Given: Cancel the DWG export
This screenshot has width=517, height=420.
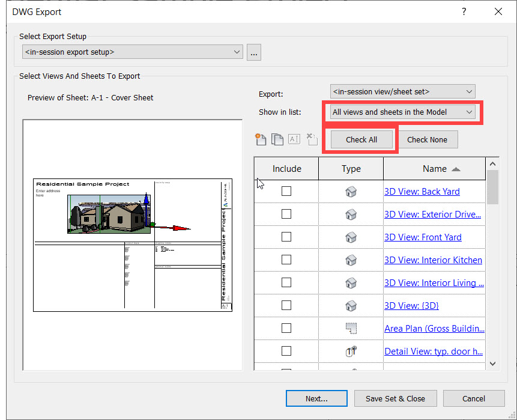Looking at the screenshot, I should click(x=474, y=398).
